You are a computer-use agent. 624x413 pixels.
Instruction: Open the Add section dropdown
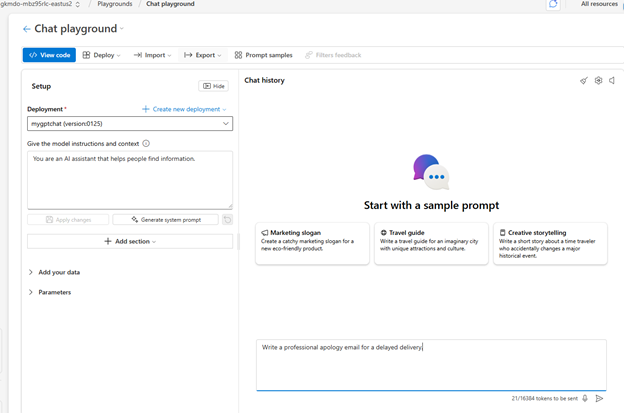point(130,242)
